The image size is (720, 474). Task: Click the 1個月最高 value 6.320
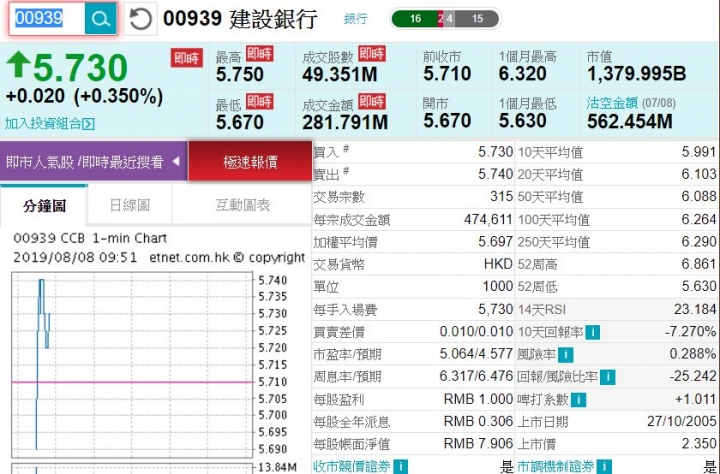coord(523,73)
